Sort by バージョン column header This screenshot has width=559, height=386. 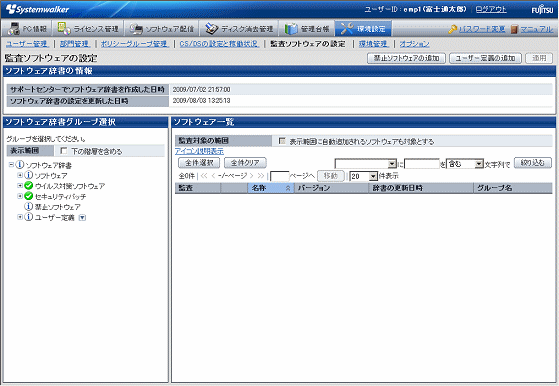coord(331,188)
